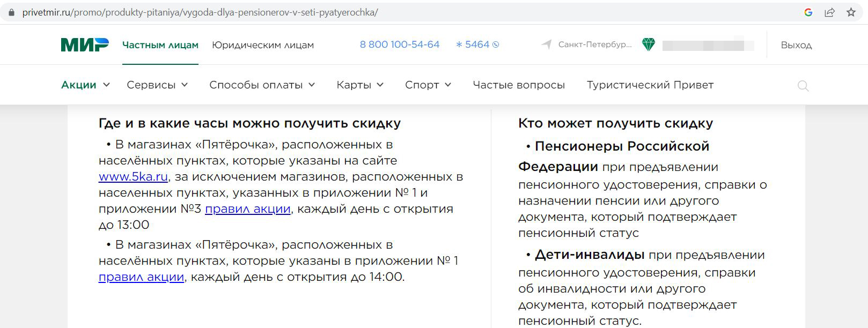The height and width of the screenshot is (328, 868).
Task: Open the Частые вопросы menu item
Action: [x=519, y=85]
